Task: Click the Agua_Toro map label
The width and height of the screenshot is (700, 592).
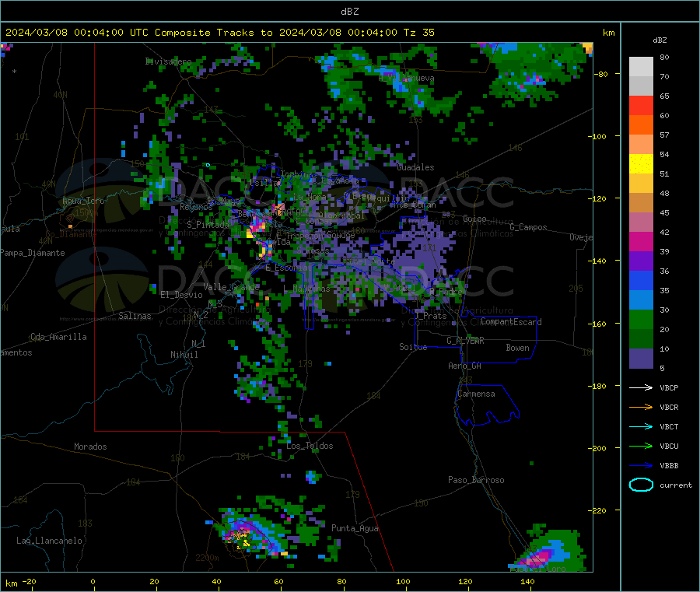Action: [x=83, y=201]
